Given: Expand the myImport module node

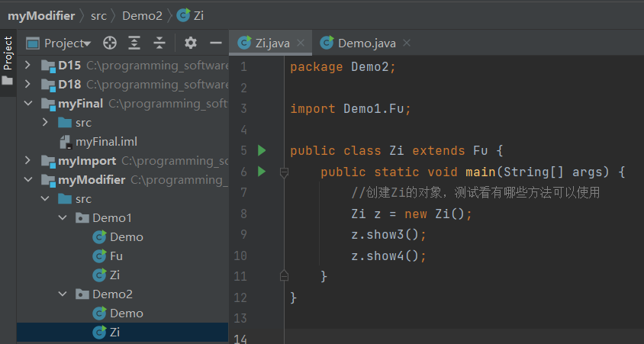Looking at the screenshot, I should [x=27, y=160].
